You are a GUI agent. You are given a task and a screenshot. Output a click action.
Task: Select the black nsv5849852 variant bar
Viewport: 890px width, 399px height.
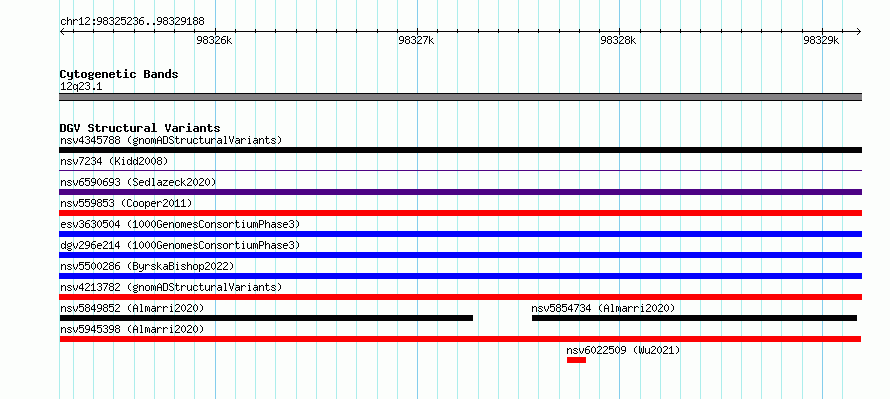point(266,318)
